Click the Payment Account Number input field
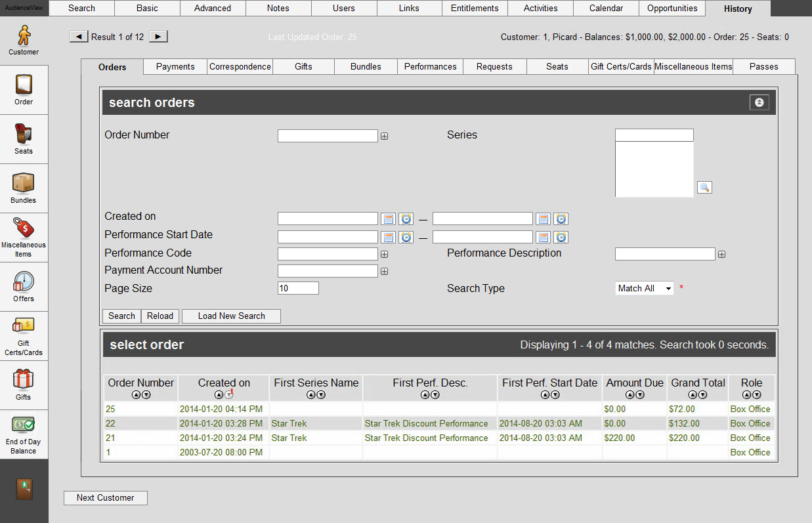 tap(328, 271)
